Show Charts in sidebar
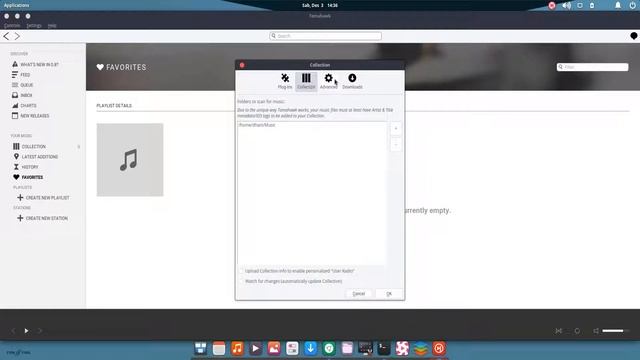 (24, 105)
